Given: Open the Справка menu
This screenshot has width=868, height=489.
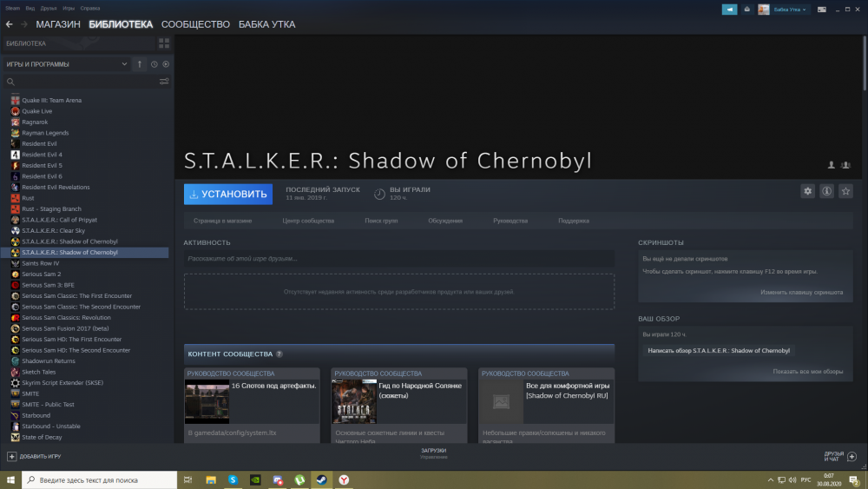Looking at the screenshot, I should [x=90, y=9].
